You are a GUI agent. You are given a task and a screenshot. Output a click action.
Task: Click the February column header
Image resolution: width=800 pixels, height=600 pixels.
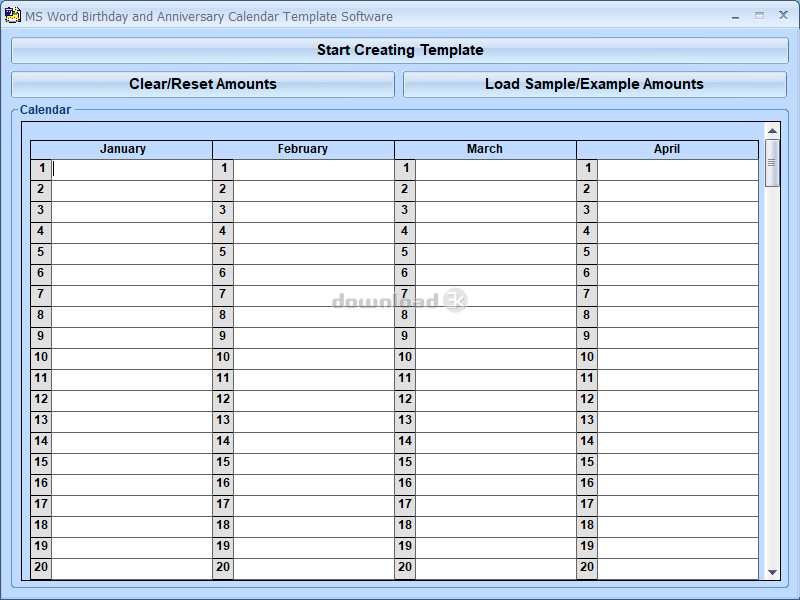tap(303, 149)
